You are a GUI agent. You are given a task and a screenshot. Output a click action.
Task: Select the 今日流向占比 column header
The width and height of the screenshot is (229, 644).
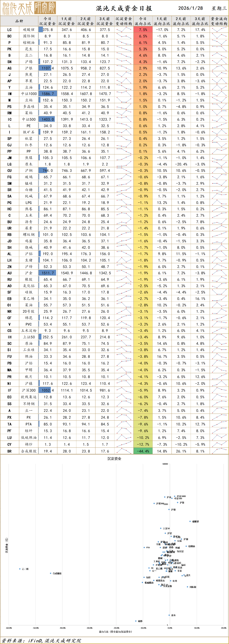click(143, 21)
